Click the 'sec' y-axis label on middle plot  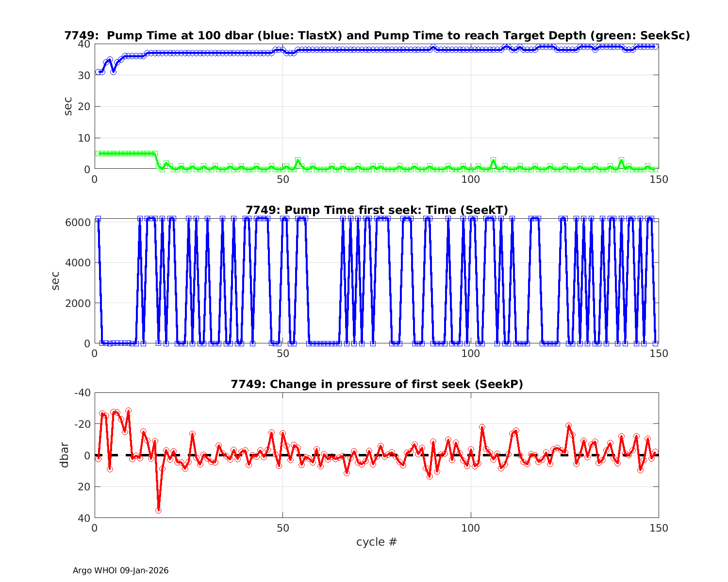coord(55,281)
